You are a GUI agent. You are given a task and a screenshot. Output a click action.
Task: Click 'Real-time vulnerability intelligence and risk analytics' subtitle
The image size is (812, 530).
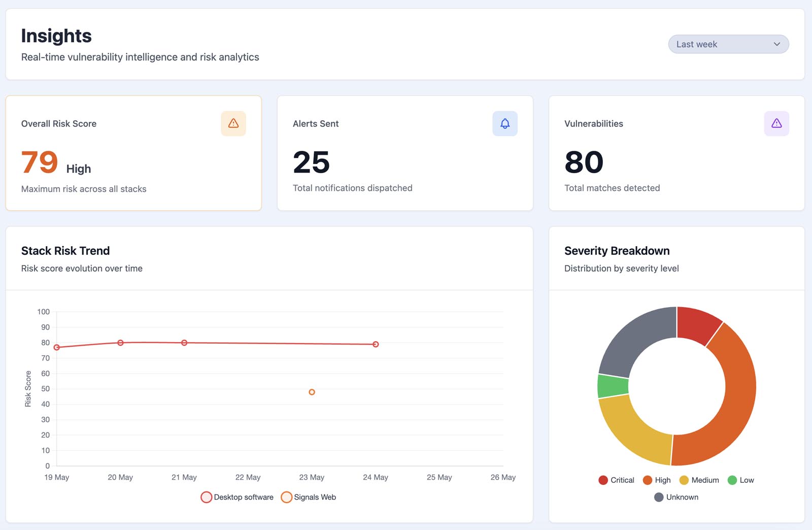click(140, 57)
